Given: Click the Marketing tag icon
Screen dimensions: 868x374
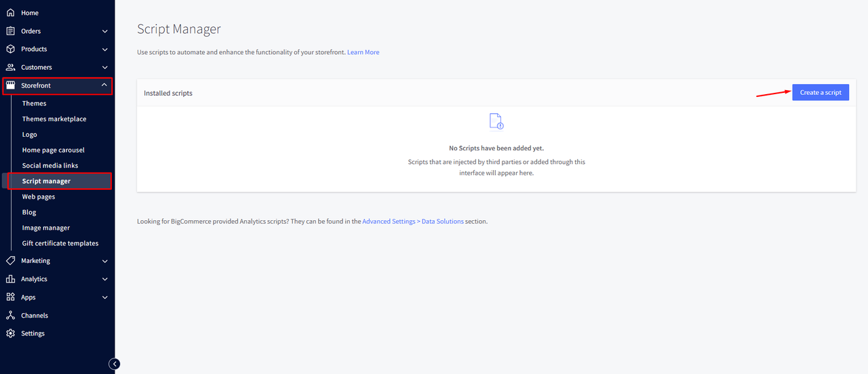Looking at the screenshot, I should pyautogui.click(x=10, y=261).
